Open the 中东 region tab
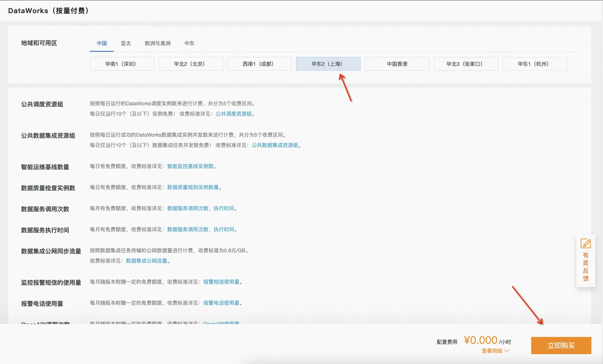 point(190,43)
